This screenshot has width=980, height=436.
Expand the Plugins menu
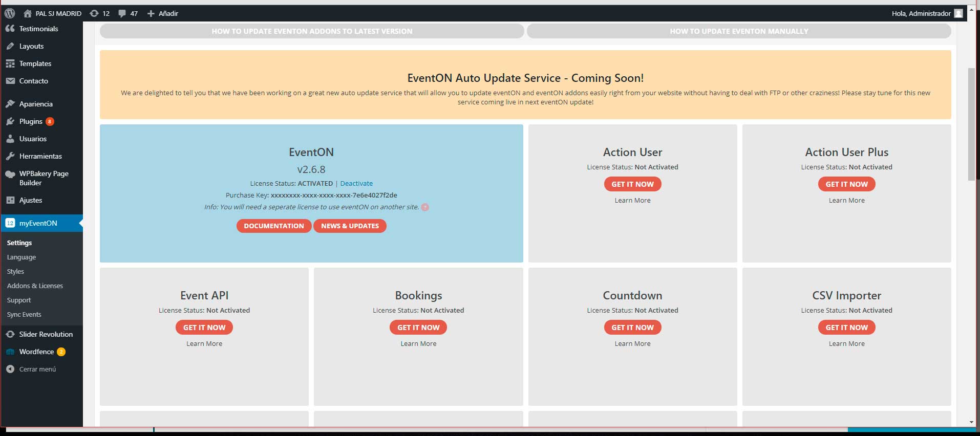coord(31,121)
